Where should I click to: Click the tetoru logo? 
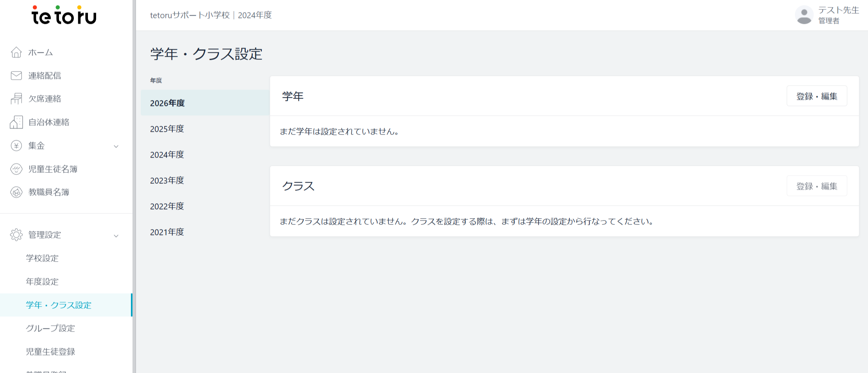click(64, 15)
